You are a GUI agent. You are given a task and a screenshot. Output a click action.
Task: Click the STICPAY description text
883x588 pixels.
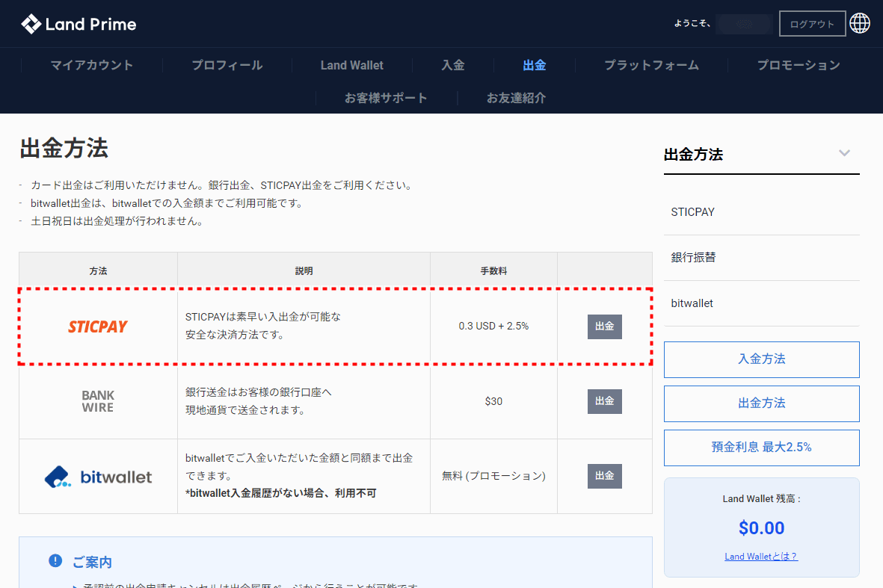(x=263, y=326)
